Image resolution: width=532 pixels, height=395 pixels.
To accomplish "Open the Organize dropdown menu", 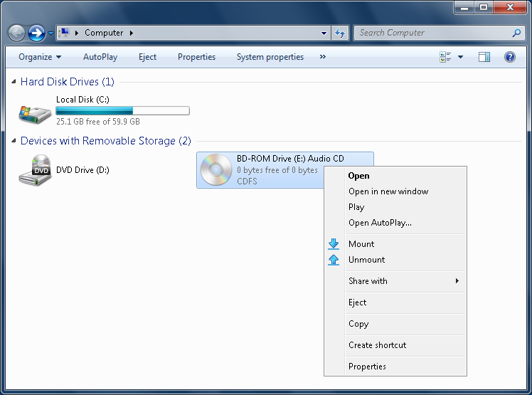I will point(40,57).
